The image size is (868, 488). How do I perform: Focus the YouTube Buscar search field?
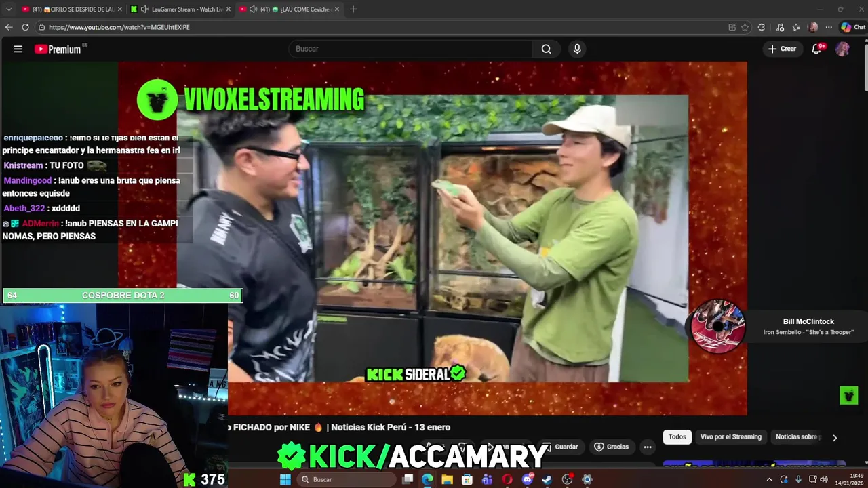point(410,49)
